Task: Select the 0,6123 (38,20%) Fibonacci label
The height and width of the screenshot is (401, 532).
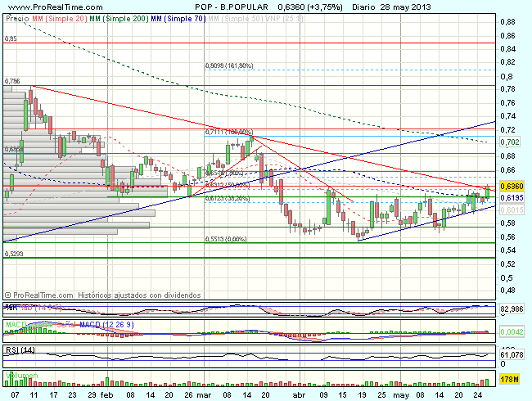Action: [x=226, y=198]
